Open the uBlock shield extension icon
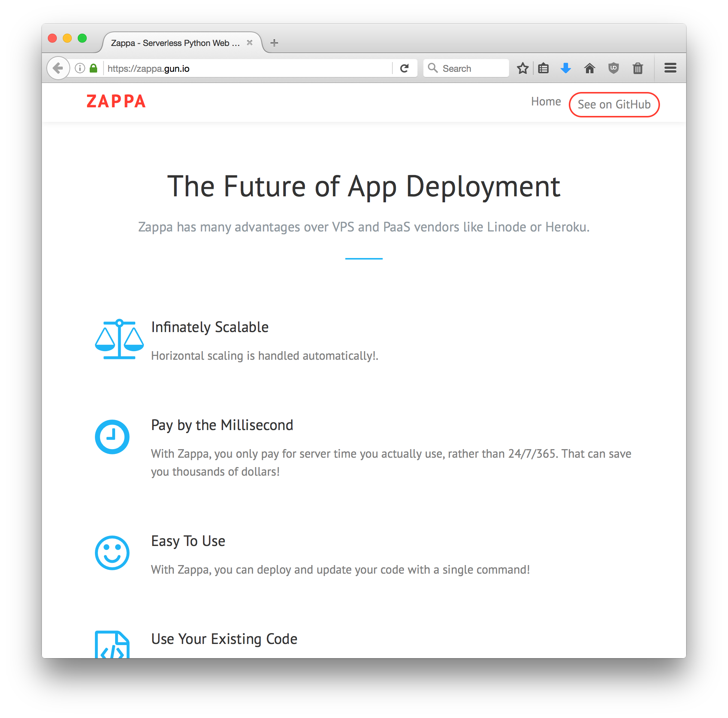Screen dimensions: 728x718 [613, 68]
